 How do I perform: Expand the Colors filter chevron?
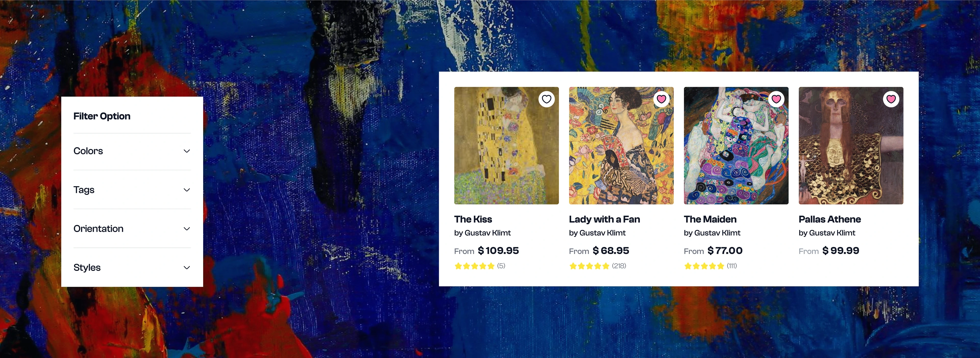pyautogui.click(x=187, y=151)
